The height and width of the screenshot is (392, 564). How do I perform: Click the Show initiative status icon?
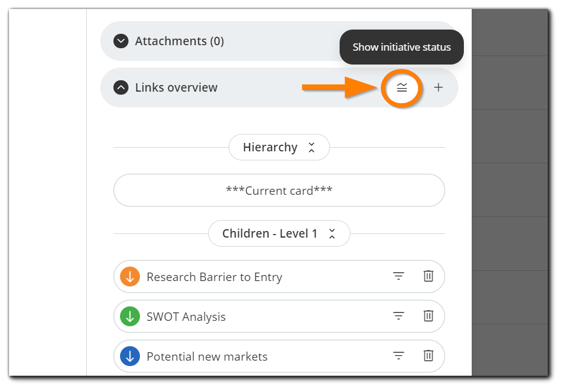401,87
